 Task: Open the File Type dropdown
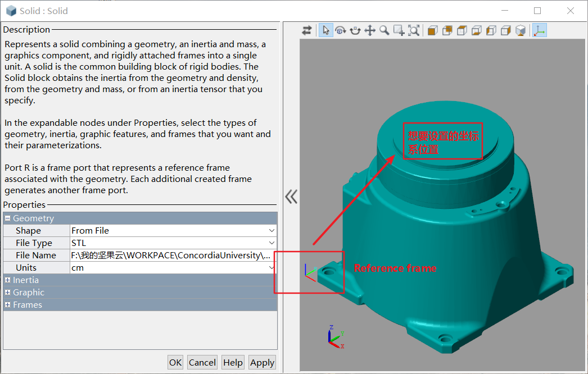tap(272, 243)
